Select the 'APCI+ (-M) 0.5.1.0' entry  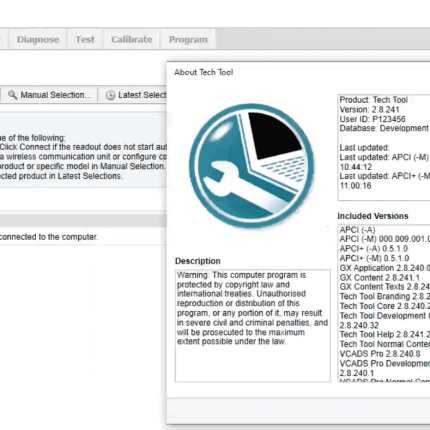click(x=374, y=258)
